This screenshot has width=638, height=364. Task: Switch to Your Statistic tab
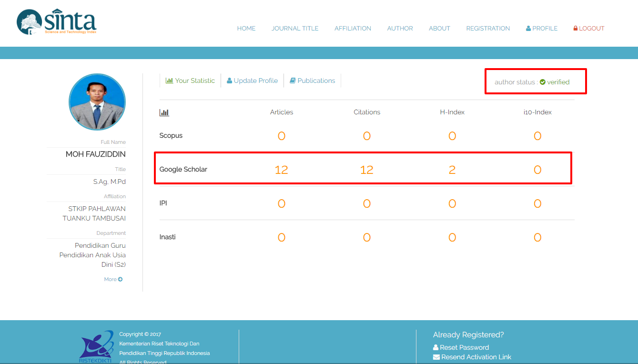pos(190,81)
